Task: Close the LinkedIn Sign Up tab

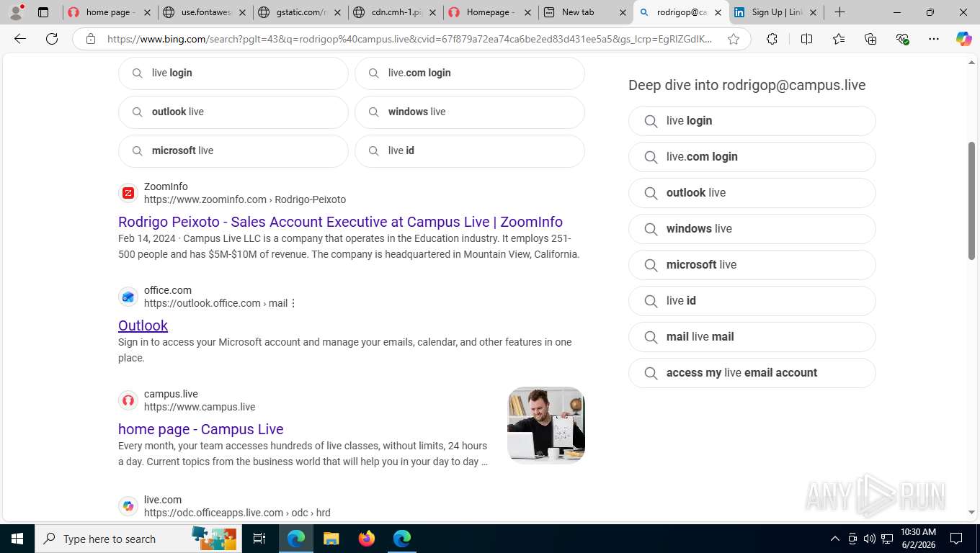Action: (x=813, y=12)
